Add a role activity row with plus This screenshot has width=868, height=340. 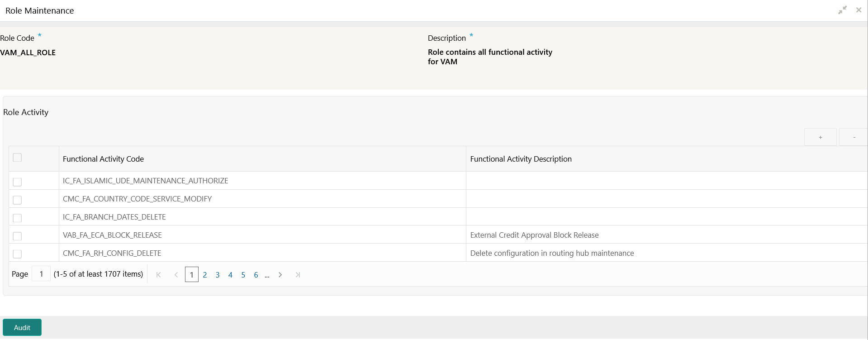pos(821,137)
